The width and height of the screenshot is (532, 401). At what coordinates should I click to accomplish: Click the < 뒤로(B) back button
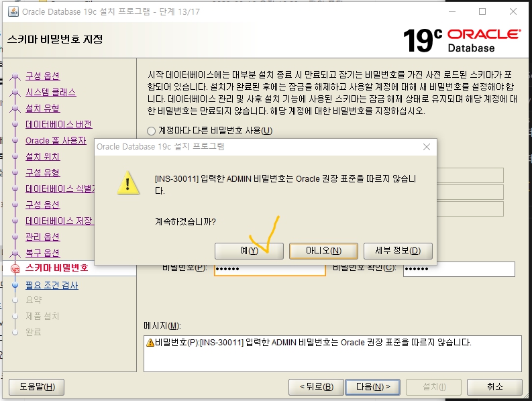click(316, 387)
